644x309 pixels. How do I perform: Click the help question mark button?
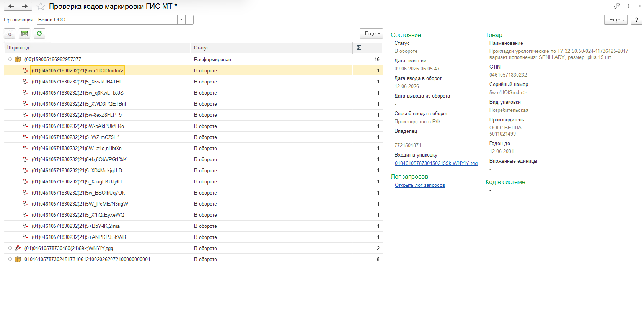pos(637,20)
